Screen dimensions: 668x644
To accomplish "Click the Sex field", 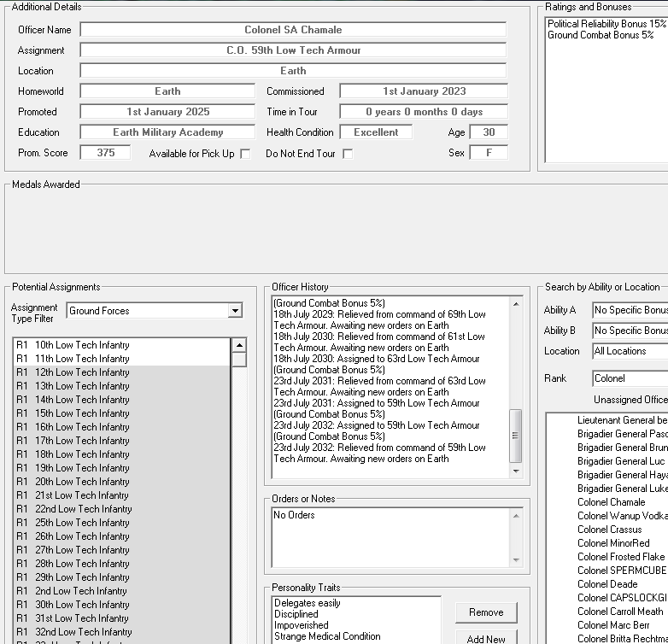I will click(489, 153).
